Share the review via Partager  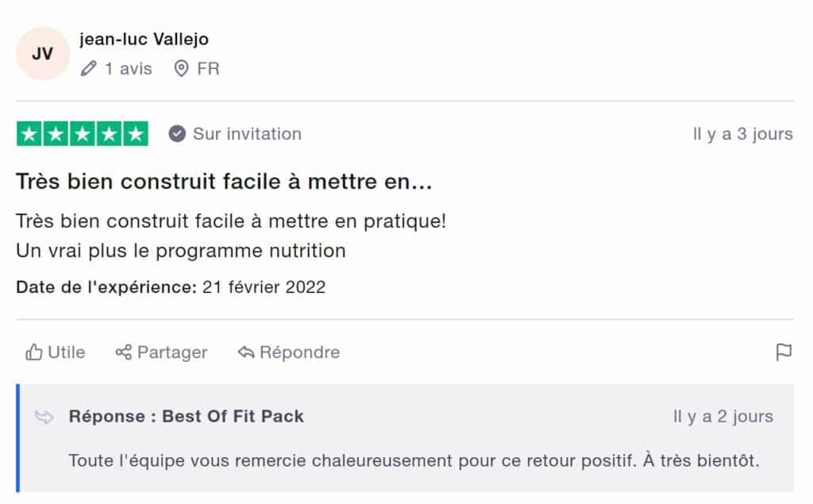tap(171, 352)
